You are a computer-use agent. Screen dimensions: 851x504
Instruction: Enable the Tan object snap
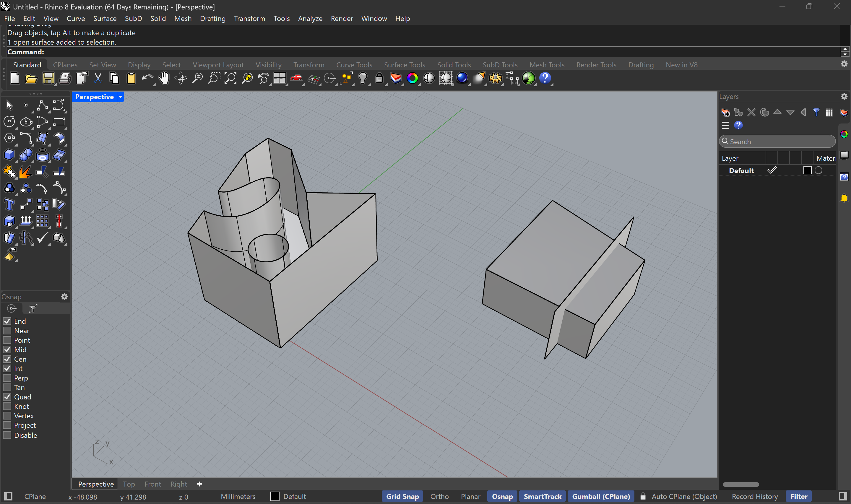tap(7, 387)
